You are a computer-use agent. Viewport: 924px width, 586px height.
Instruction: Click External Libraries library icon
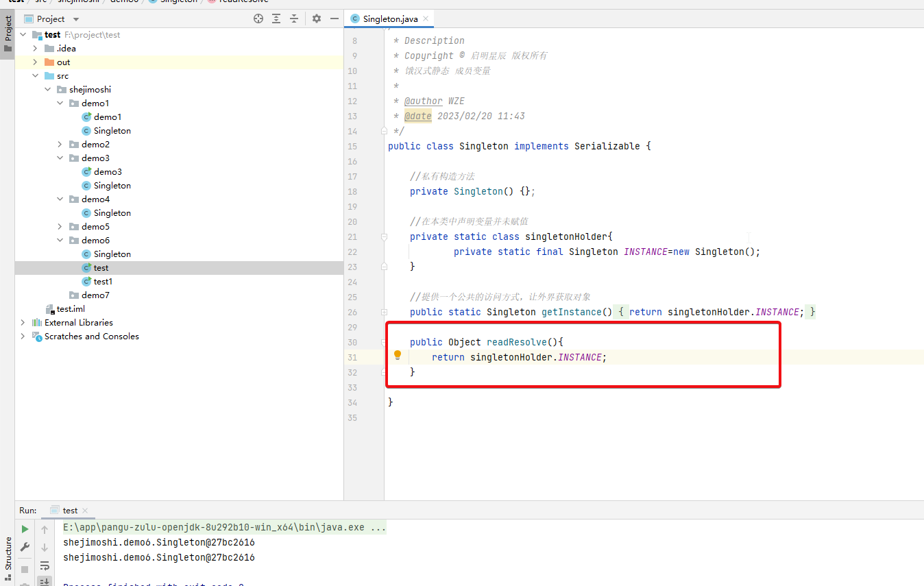(x=37, y=323)
